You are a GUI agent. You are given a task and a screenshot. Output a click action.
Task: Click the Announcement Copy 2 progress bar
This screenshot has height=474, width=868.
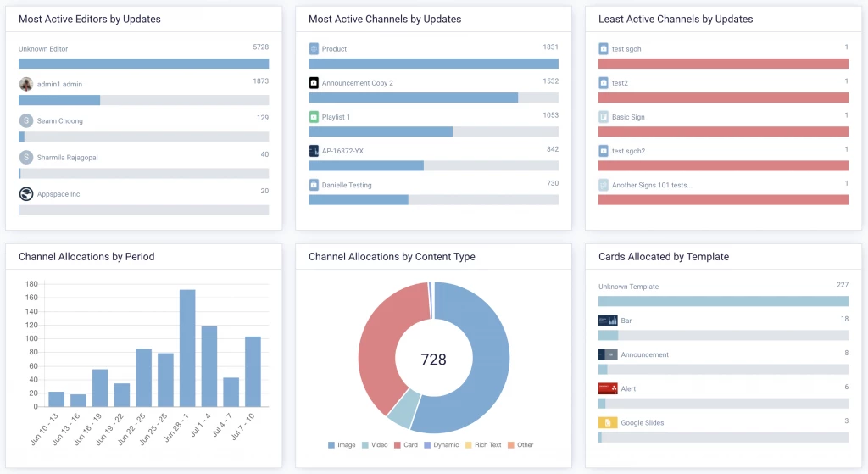point(433,98)
